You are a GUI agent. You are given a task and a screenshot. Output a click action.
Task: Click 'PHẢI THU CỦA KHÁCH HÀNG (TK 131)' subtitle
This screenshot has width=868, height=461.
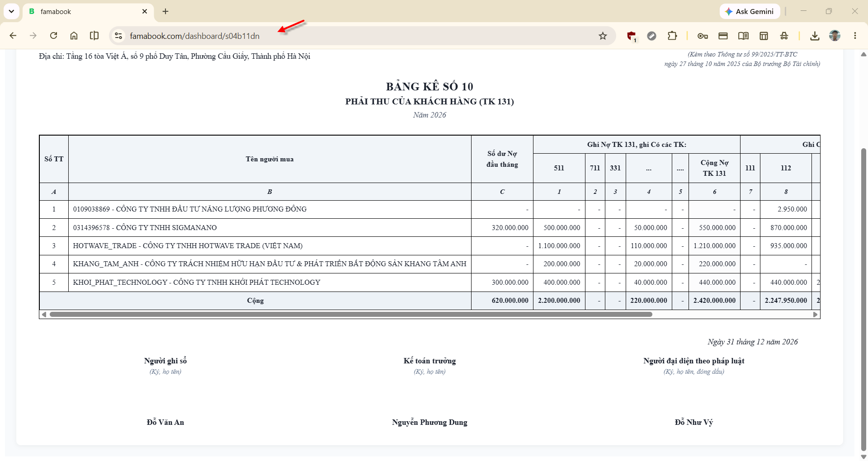429,101
